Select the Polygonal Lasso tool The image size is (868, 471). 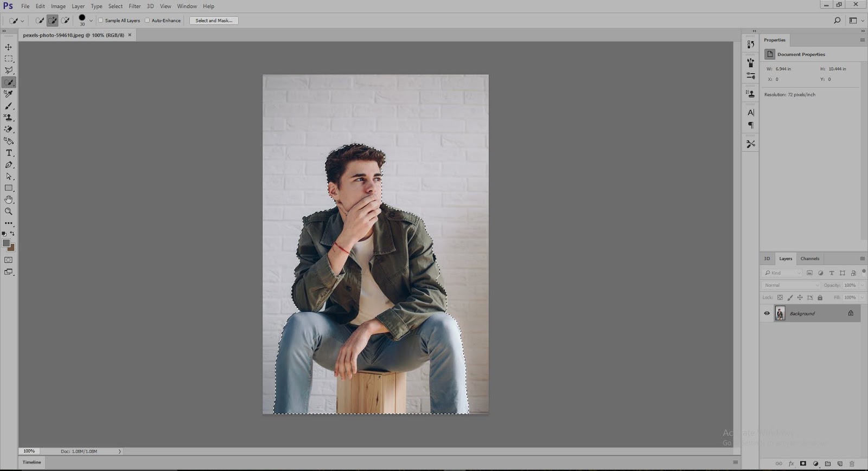pos(9,70)
